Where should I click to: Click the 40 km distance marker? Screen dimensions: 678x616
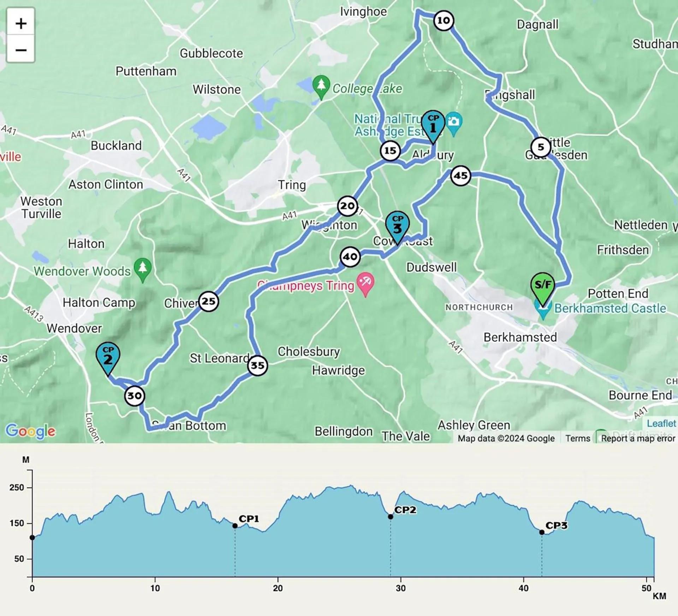pos(350,257)
